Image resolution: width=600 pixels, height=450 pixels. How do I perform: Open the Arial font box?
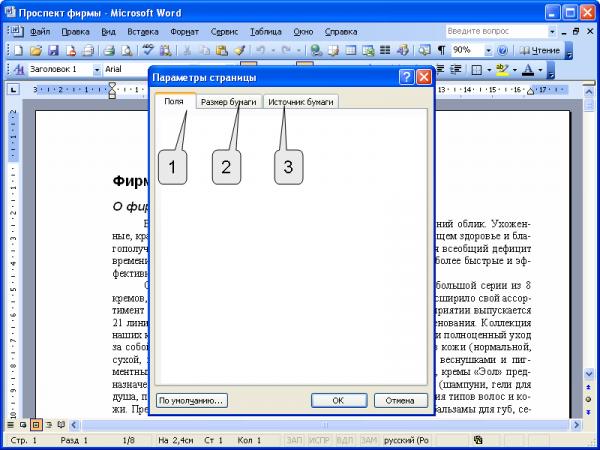click(x=126, y=69)
